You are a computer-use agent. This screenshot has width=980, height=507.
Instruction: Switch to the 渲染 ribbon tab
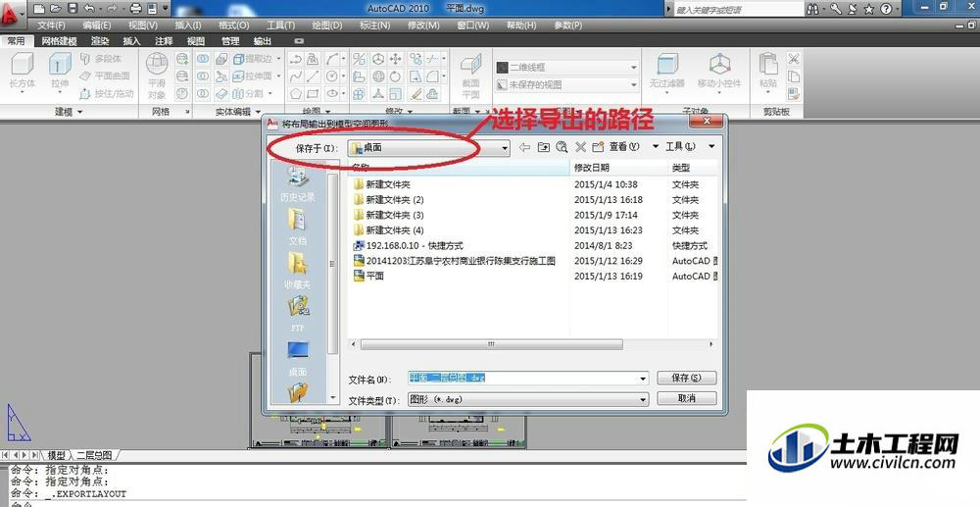[100, 41]
